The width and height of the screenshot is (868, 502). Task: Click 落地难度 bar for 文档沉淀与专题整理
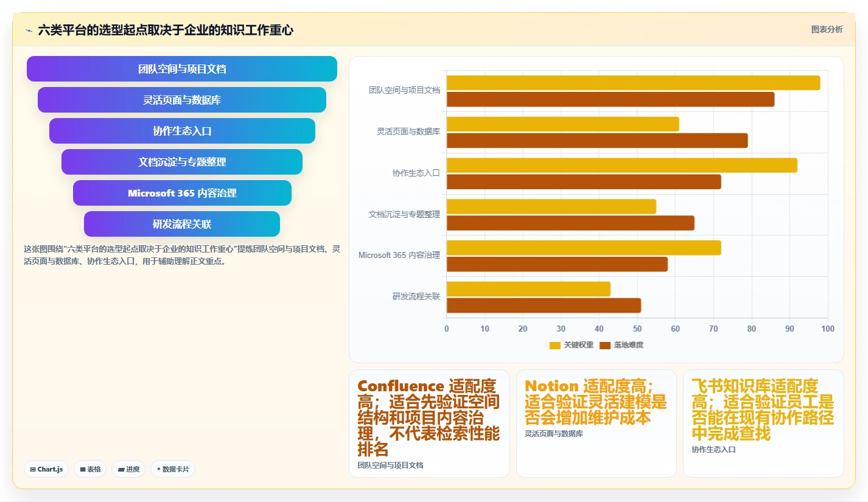coord(570,223)
